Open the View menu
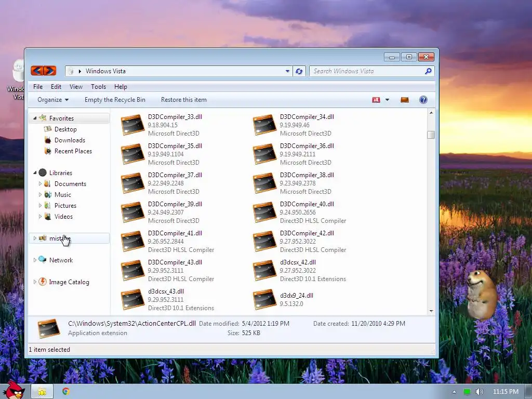The height and width of the screenshot is (399, 532). pos(76,87)
